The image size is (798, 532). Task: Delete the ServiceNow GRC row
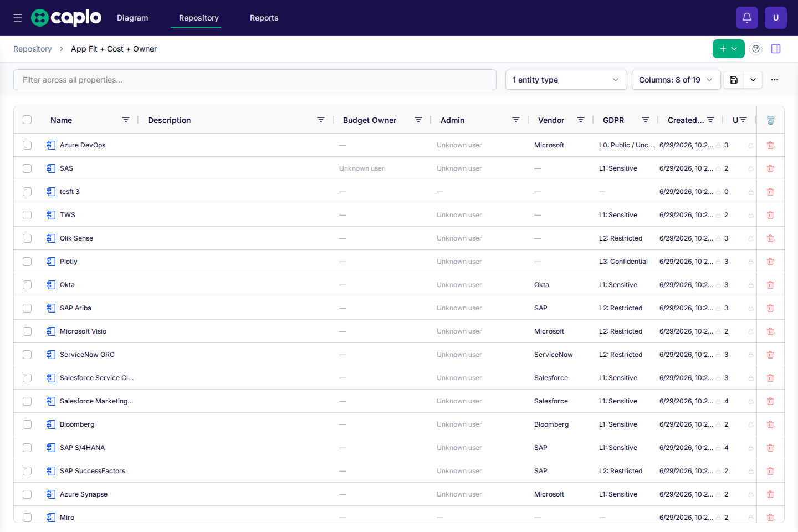point(770,355)
